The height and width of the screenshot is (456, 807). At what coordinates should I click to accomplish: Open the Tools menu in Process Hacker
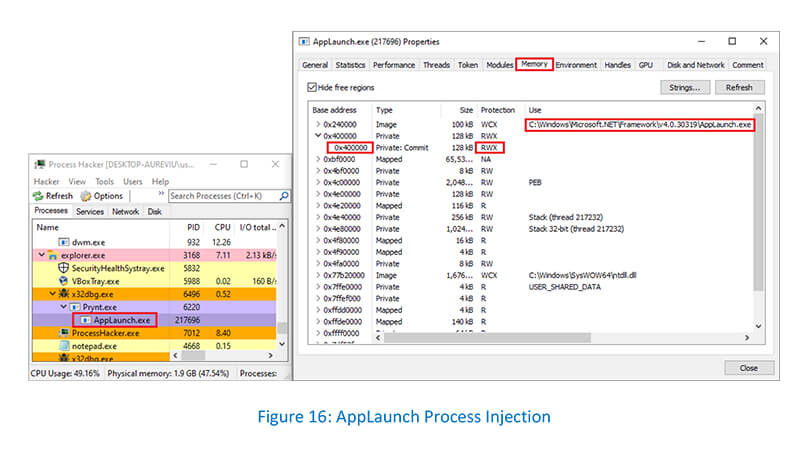pyautogui.click(x=104, y=182)
